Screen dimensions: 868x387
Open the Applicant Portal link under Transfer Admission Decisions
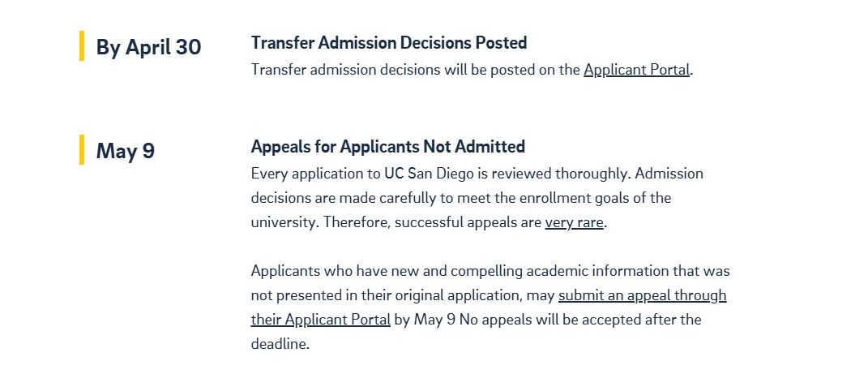pos(636,71)
